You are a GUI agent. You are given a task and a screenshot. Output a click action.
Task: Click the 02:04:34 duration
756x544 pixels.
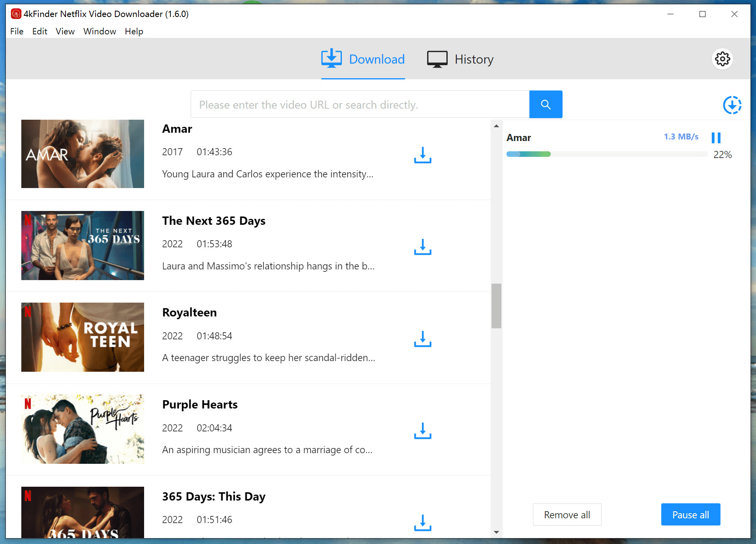click(214, 428)
